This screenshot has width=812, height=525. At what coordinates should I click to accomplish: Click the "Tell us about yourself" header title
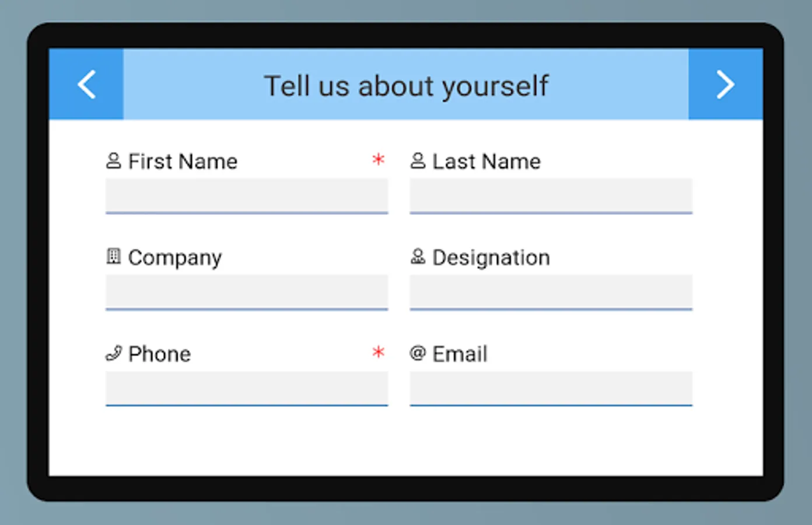click(406, 86)
